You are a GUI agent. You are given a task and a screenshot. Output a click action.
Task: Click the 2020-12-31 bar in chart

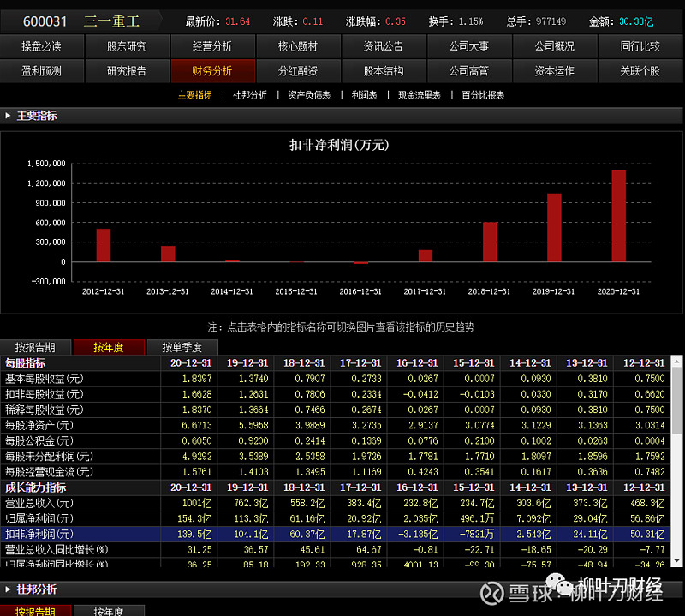618,216
